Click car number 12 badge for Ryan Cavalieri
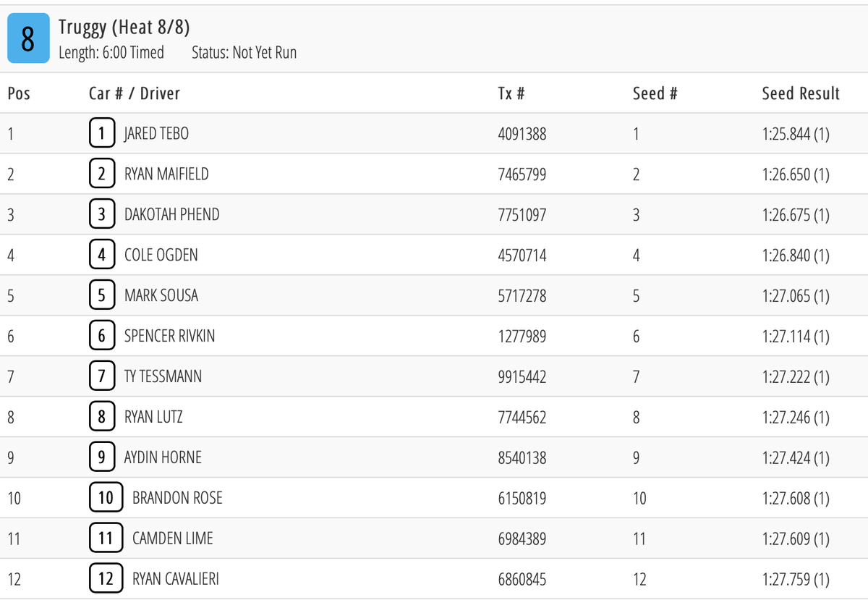 tap(106, 579)
